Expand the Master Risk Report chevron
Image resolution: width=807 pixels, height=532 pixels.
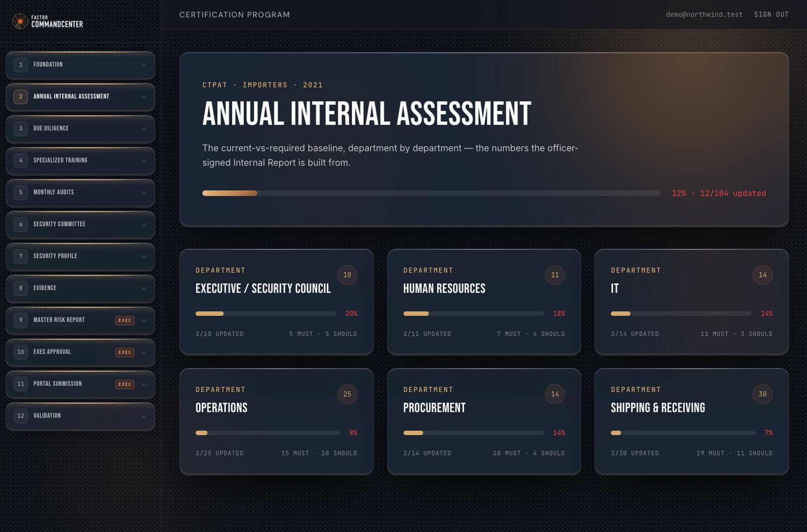tap(144, 320)
